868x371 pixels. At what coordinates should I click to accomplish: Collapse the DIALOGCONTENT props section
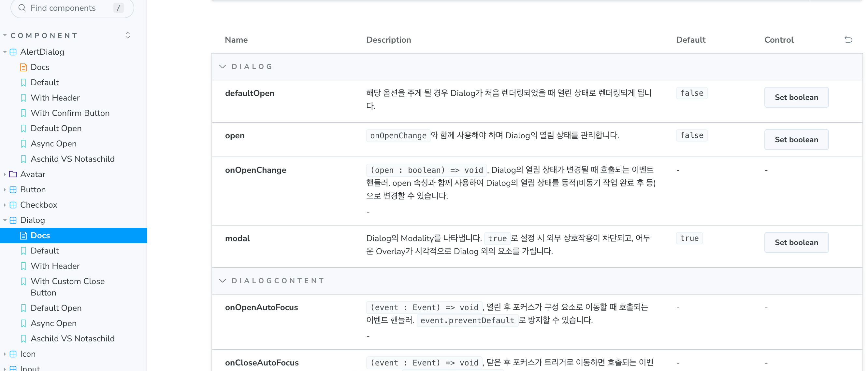click(223, 281)
